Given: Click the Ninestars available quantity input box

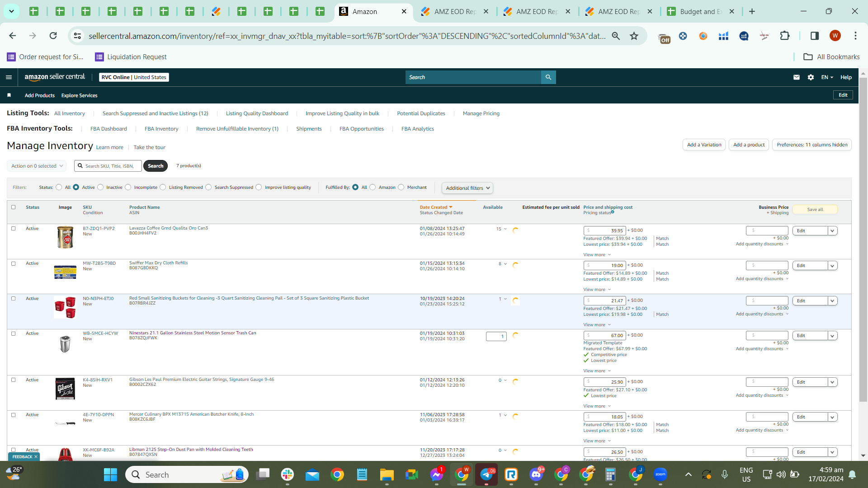Looking at the screenshot, I should 496,336.
